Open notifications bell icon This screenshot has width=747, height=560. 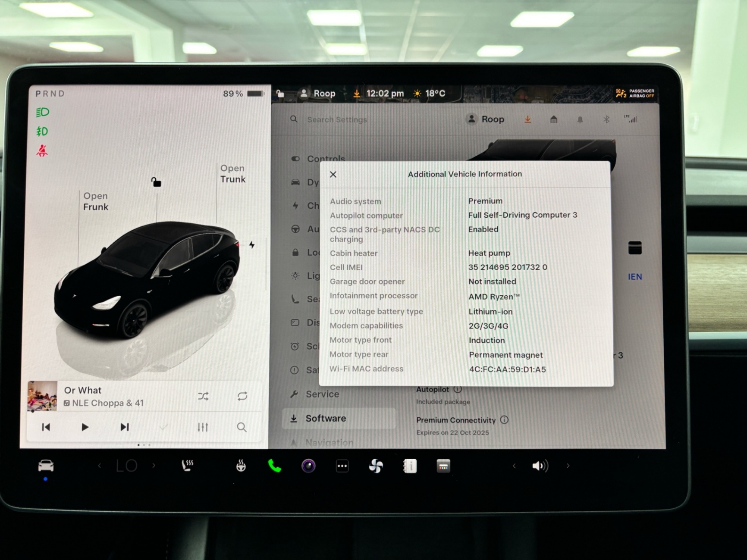coord(580,119)
